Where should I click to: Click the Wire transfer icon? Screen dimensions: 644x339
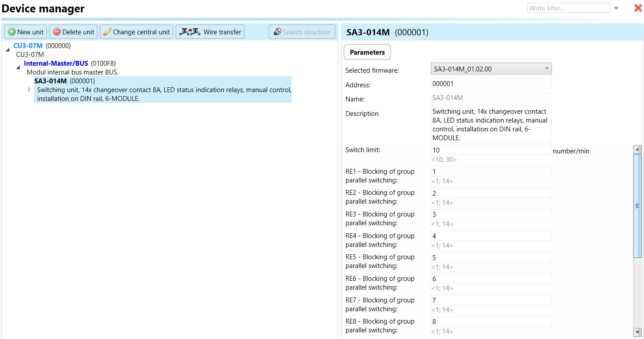[x=189, y=32]
